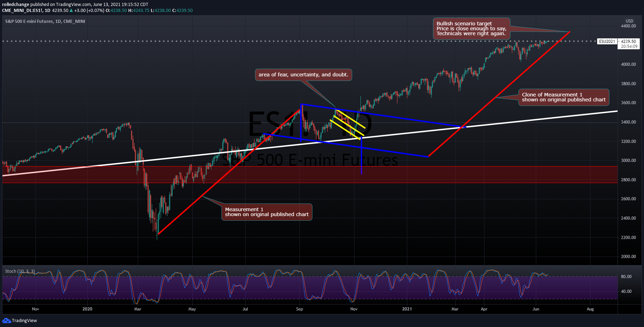Click the 2800.00 price axis label
Screen dimensions: 644x327
tap(628, 180)
